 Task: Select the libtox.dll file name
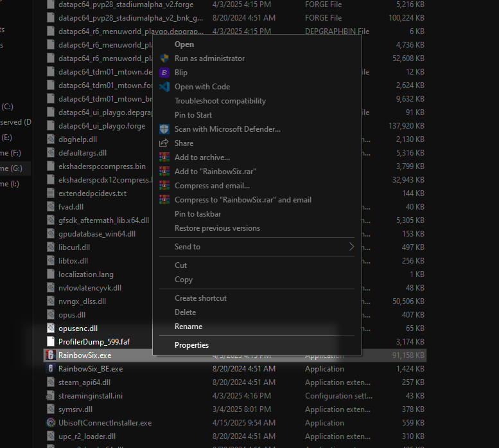(73, 261)
